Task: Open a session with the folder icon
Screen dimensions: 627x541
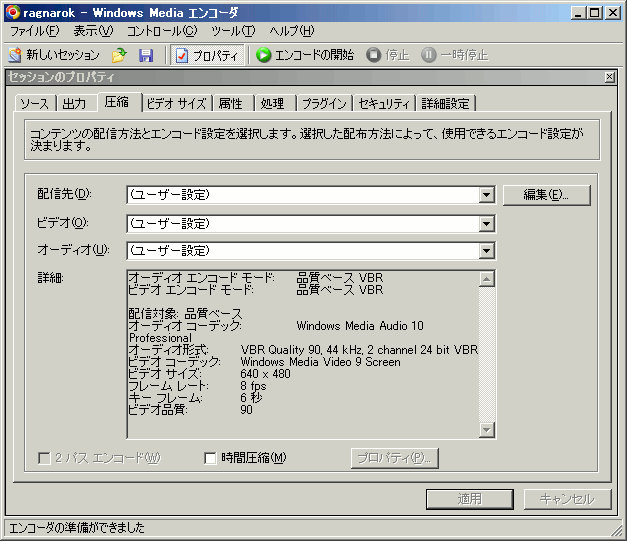Action: tap(119, 55)
